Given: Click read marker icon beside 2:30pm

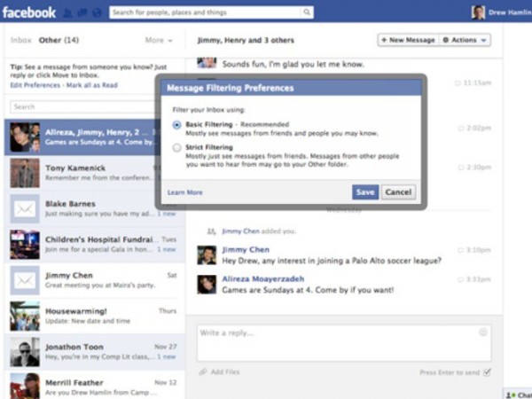Looking at the screenshot, I should [x=461, y=168].
